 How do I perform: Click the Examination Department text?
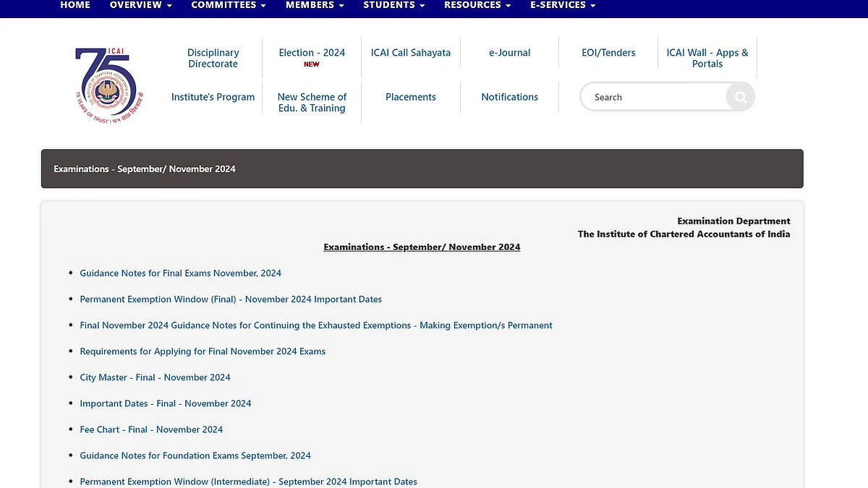(733, 221)
